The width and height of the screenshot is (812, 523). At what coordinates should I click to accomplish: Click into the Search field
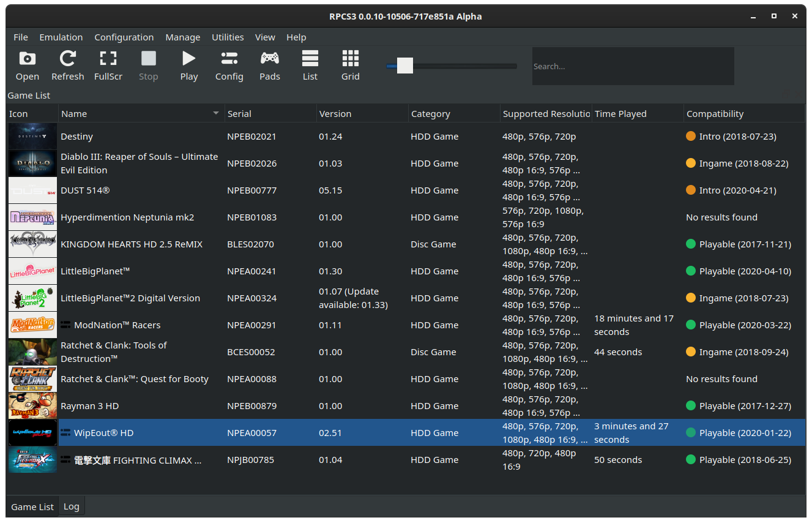(x=633, y=66)
